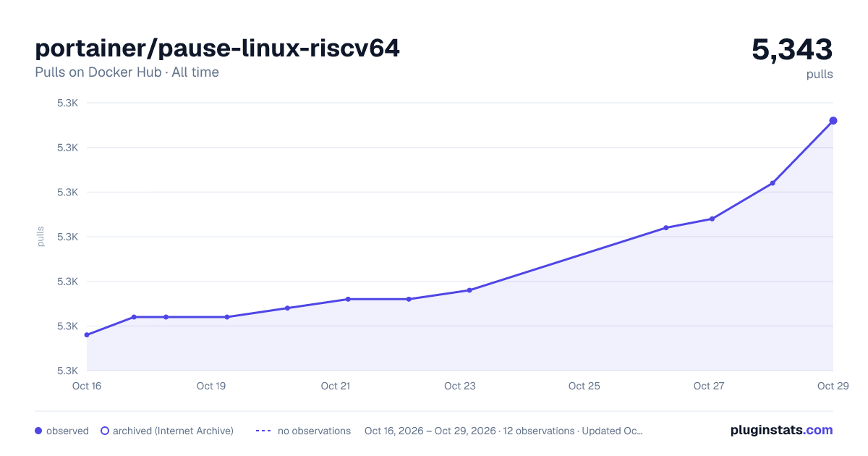868x456 pixels.
Task: Click the 'archived (Internet Archive)' legend label
Action: click(x=173, y=431)
